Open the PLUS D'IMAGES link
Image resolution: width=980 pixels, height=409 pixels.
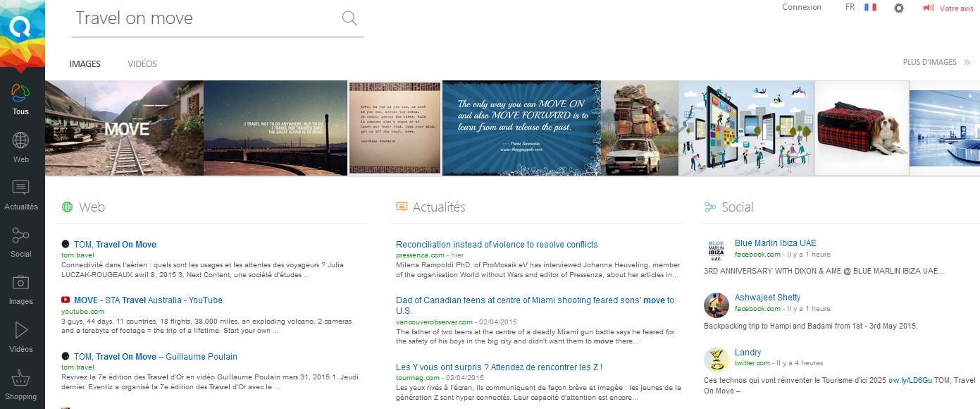click(x=930, y=63)
